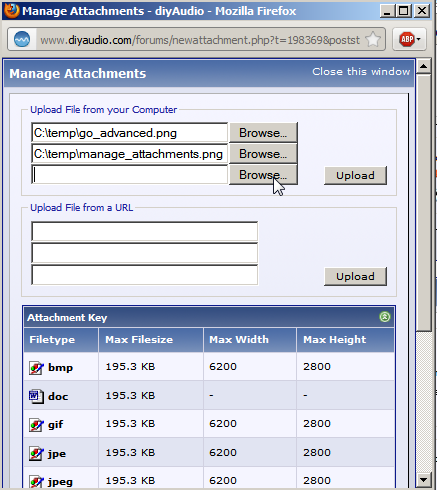Click the doc filetype icon
Image resolution: width=437 pixels, height=490 pixels.
36,396
